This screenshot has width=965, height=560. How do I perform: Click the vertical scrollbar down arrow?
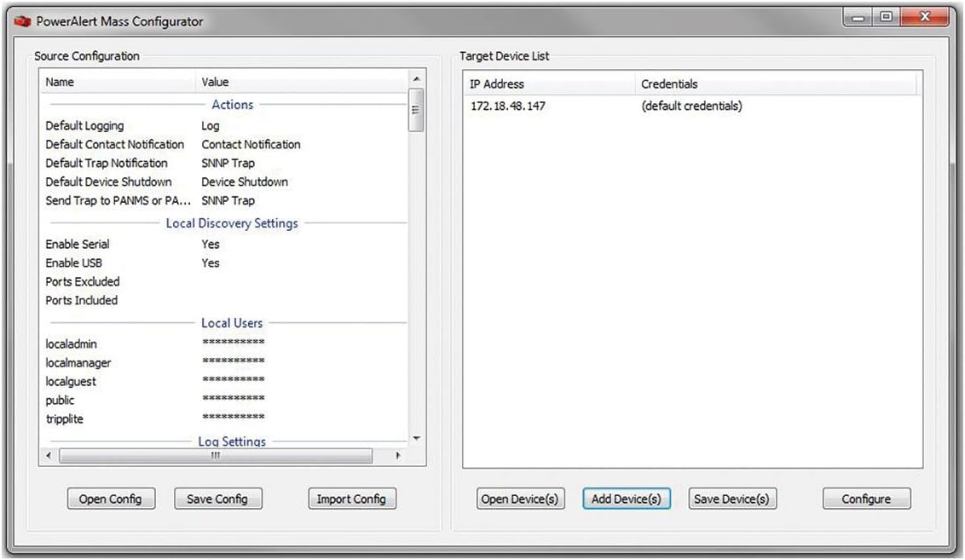[x=417, y=439]
